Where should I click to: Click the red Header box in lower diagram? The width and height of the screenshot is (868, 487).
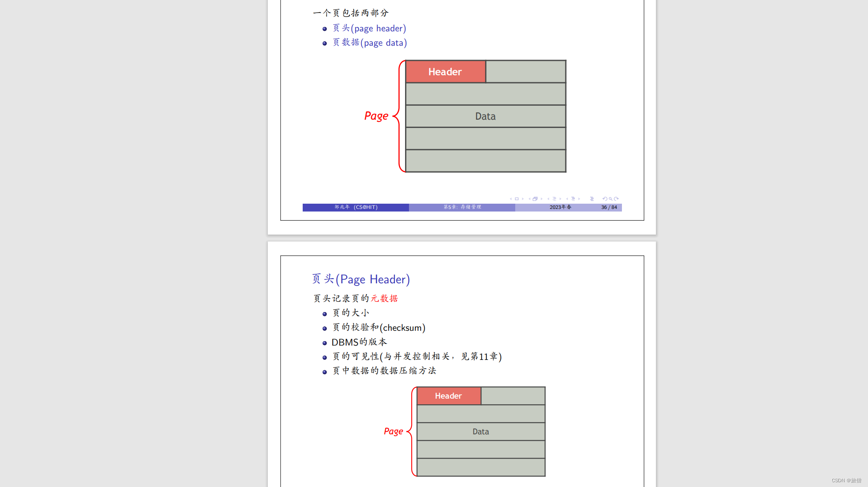pyautogui.click(x=449, y=396)
